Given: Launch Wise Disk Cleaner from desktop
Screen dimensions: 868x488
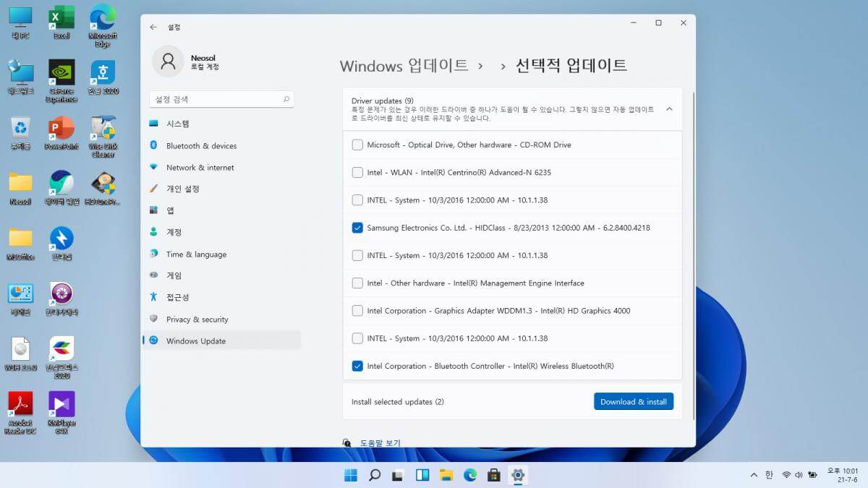Looking at the screenshot, I should [103, 137].
